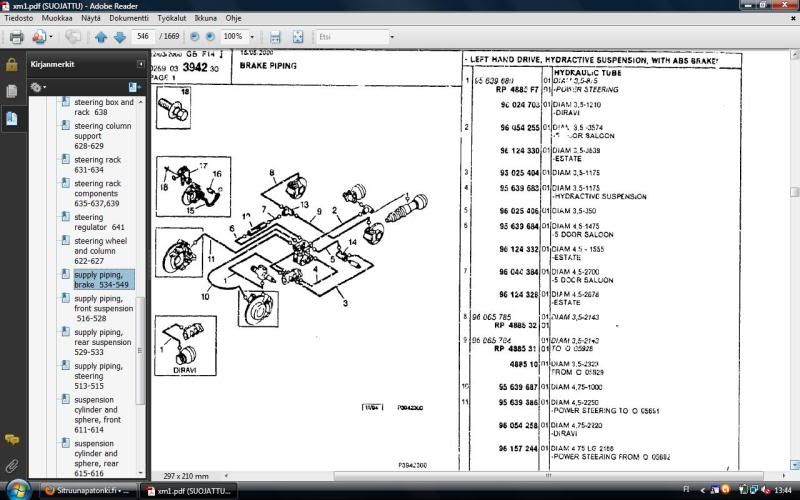Click the zoom in plus button

click(210, 37)
